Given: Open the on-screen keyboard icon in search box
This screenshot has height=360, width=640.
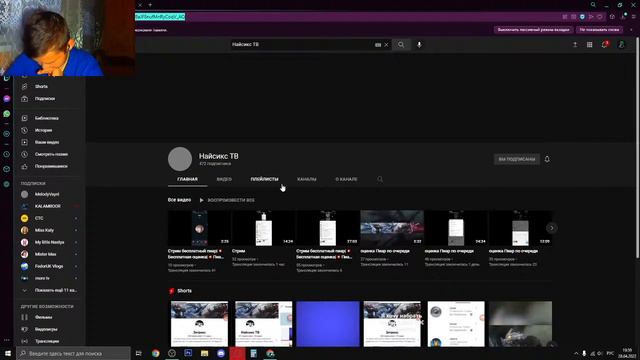Looking at the screenshot, I should [378, 44].
